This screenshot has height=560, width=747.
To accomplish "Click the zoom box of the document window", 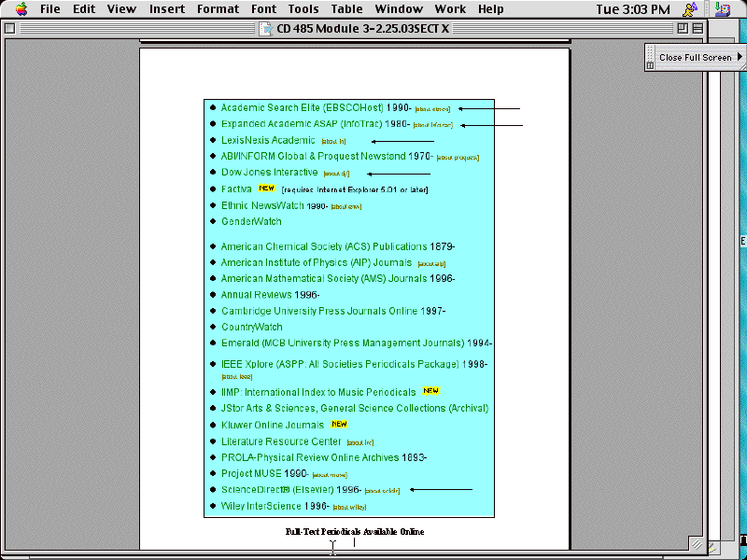I will (683, 29).
